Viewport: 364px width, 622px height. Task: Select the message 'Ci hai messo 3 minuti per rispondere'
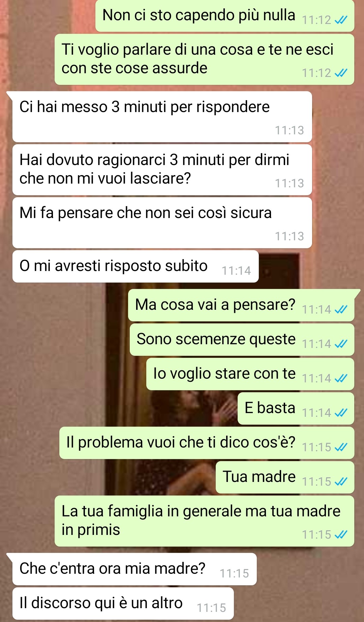(x=162, y=117)
